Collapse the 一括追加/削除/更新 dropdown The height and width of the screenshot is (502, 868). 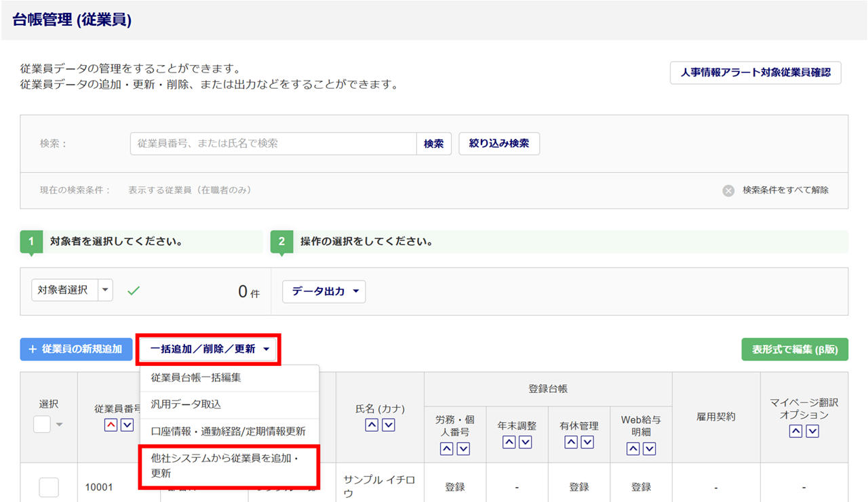210,350
